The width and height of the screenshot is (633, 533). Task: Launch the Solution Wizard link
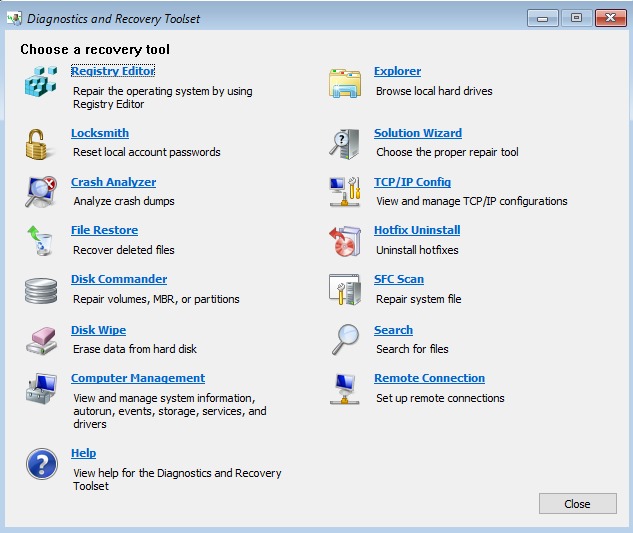418,133
